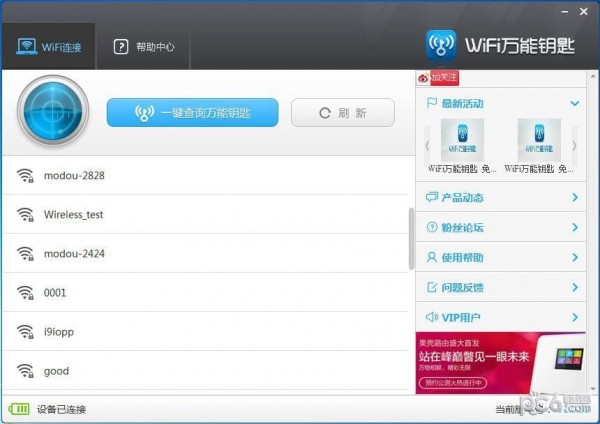Select the i9iopp network
Image resolution: width=600 pixels, height=424 pixels.
206,332
